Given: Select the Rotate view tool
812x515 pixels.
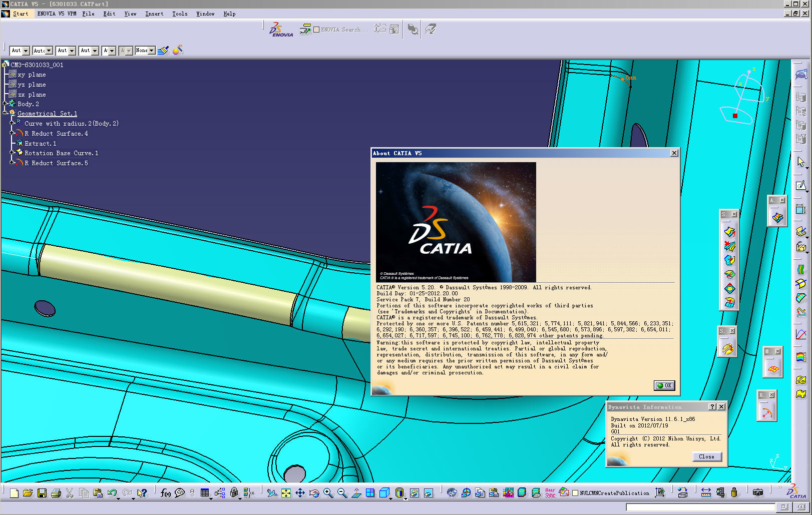Looking at the screenshot, I should (x=314, y=493).
